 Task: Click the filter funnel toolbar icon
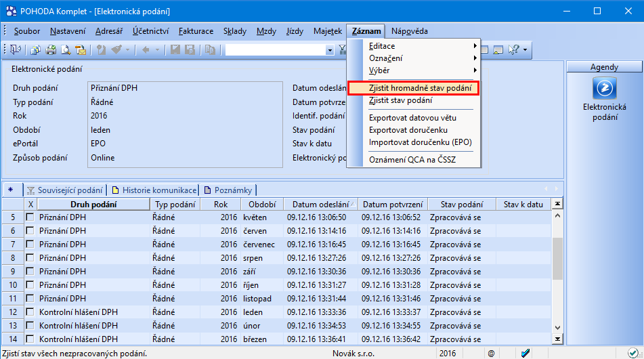tap(342, 49)
